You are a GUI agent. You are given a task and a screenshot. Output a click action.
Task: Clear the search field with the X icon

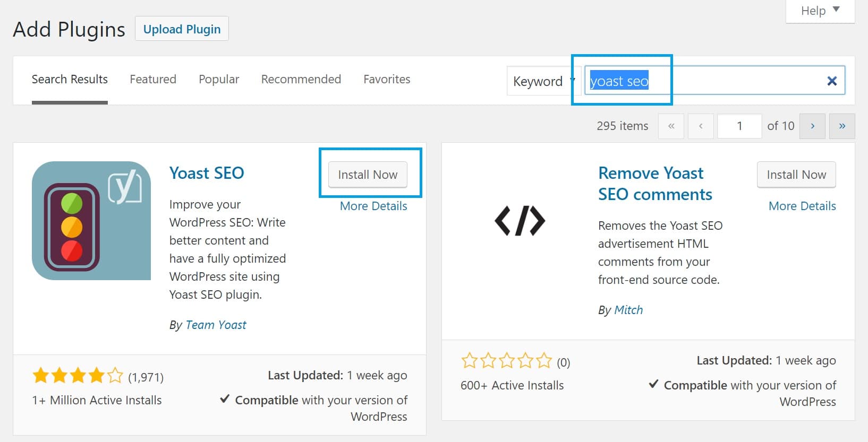832,81
